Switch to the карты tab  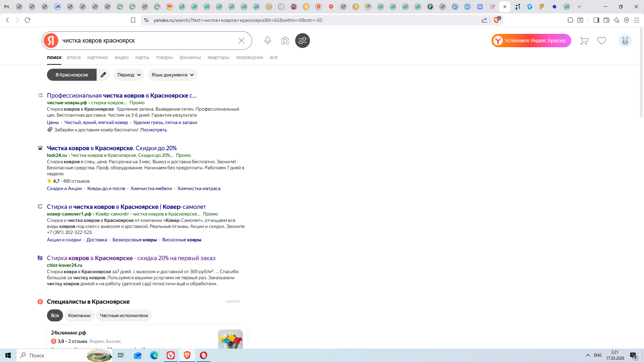point(142,57)
